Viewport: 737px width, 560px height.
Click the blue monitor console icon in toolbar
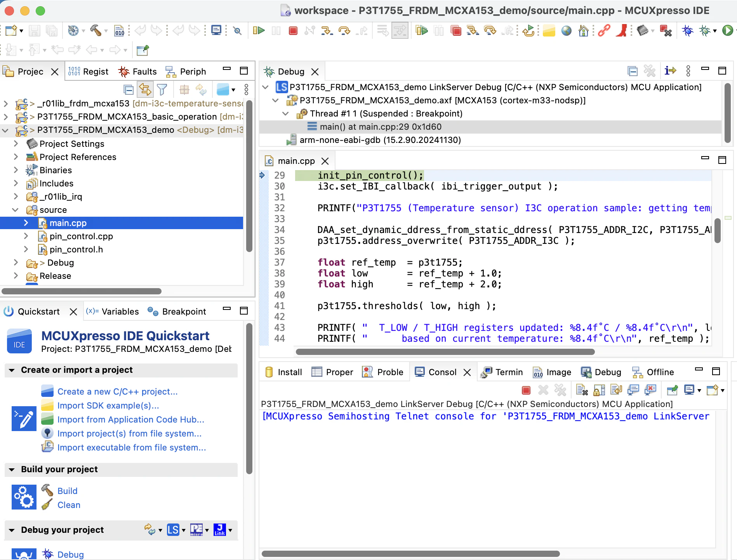[216, 30]
